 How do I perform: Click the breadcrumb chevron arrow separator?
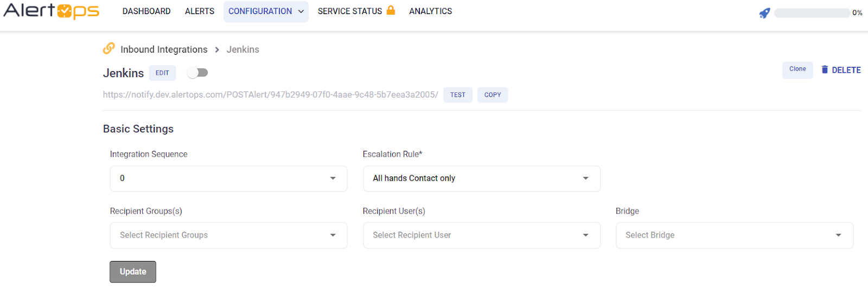click(x=217, y=50)
